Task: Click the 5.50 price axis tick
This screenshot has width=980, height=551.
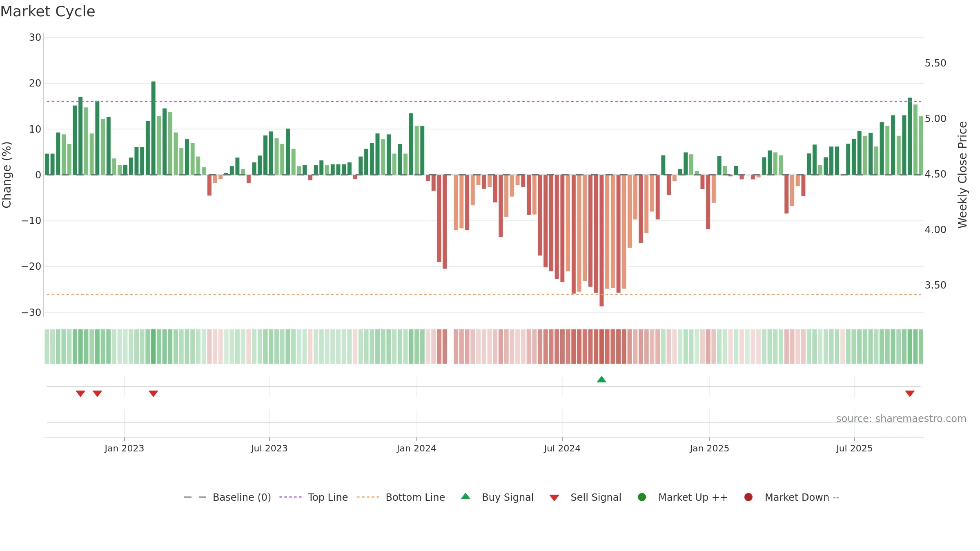Action: click(x=935, y=63)
